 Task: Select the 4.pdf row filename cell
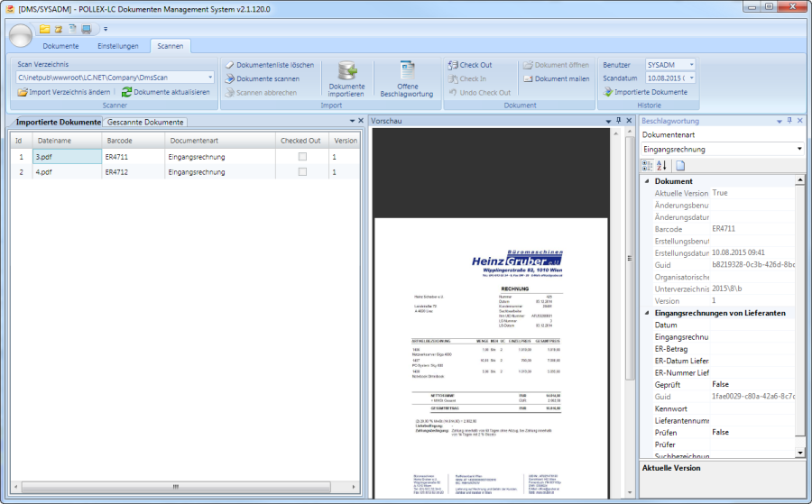point(66,171)
